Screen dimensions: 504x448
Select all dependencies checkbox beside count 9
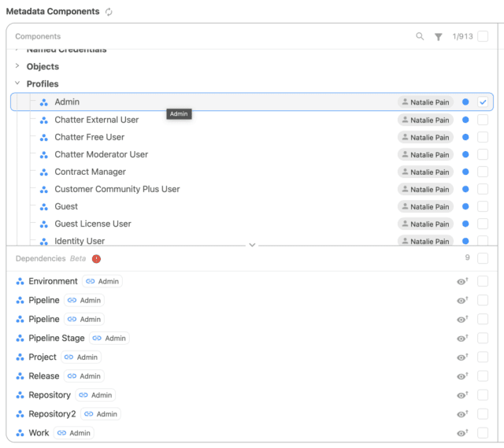point(483,258)
